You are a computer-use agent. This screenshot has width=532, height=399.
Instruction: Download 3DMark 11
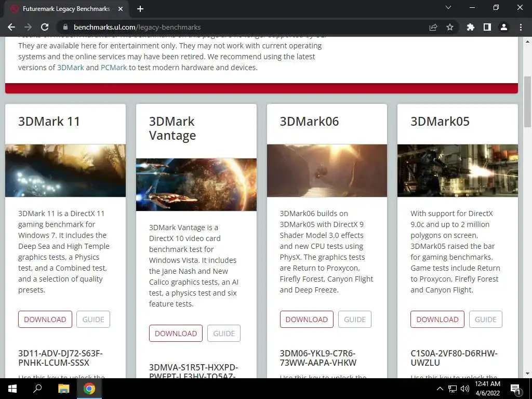[45, 320]
